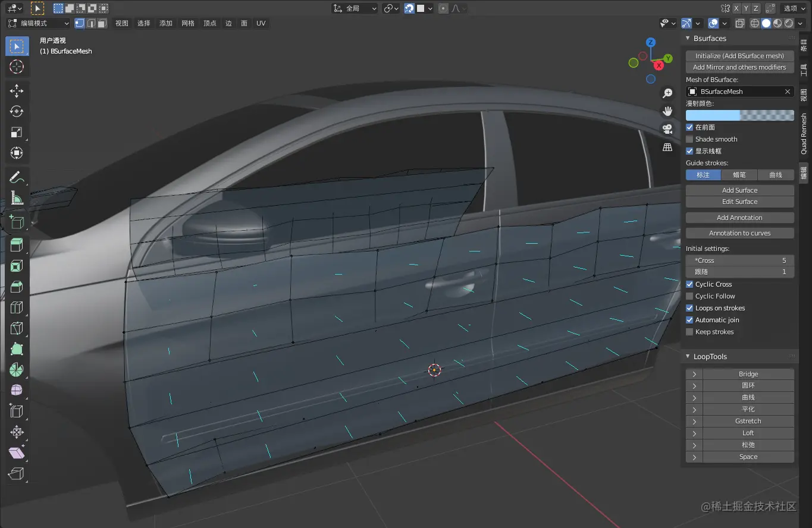Switch to edge select mode in the header

coord(90,23)
